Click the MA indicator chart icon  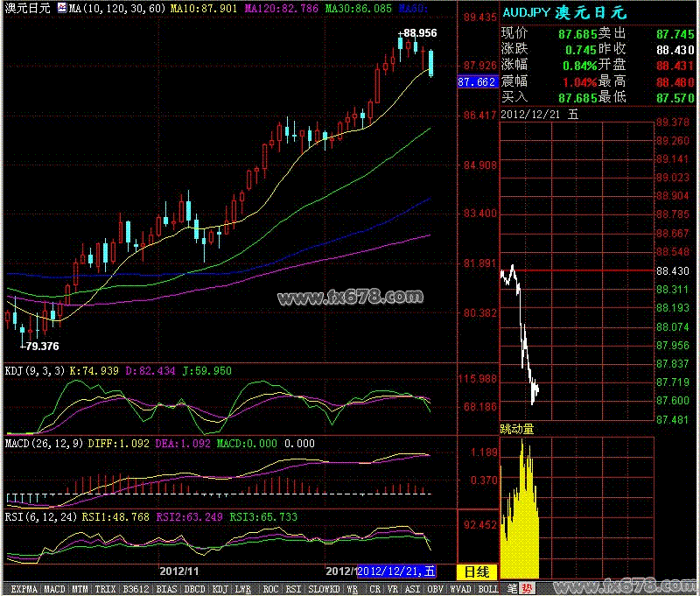point(62,8)
